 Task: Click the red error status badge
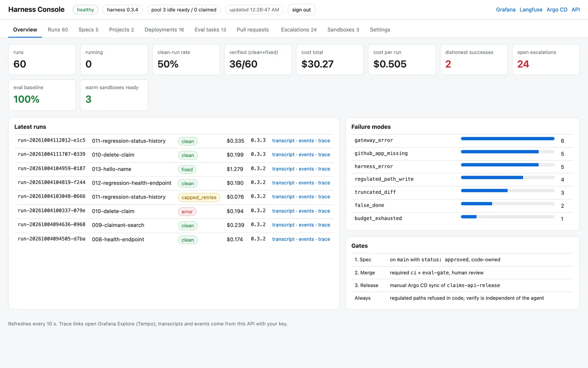[x=187, y=212]
